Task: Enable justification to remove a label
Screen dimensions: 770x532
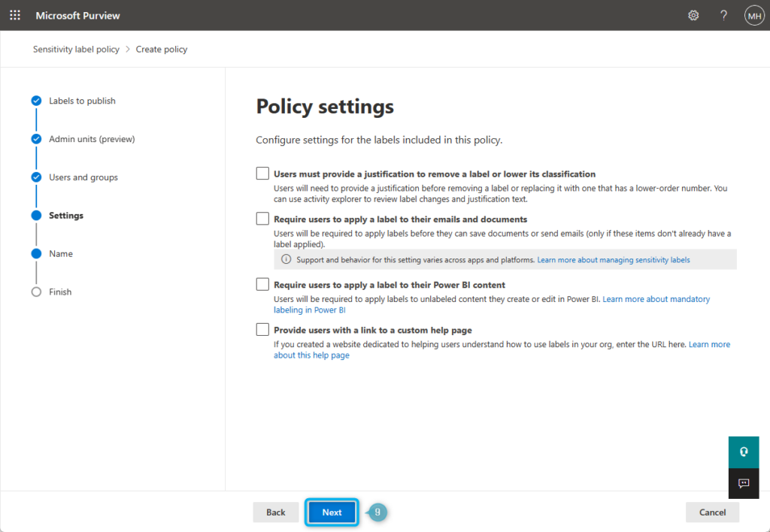Action: pyautogui.click(x=262, y=173)
